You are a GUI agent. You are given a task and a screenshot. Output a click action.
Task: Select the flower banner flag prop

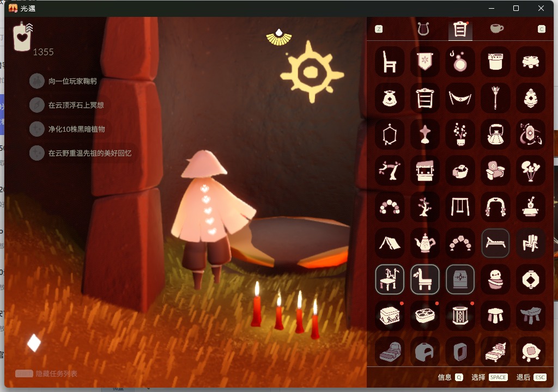(x=424, y=62)
